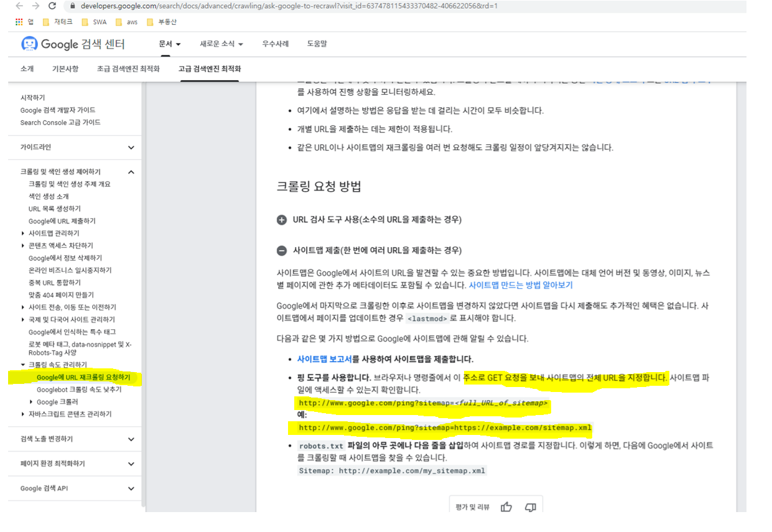772x532 pixels.
Task: Open the 부동산 bookmark folder
Action: pos(161,22)
